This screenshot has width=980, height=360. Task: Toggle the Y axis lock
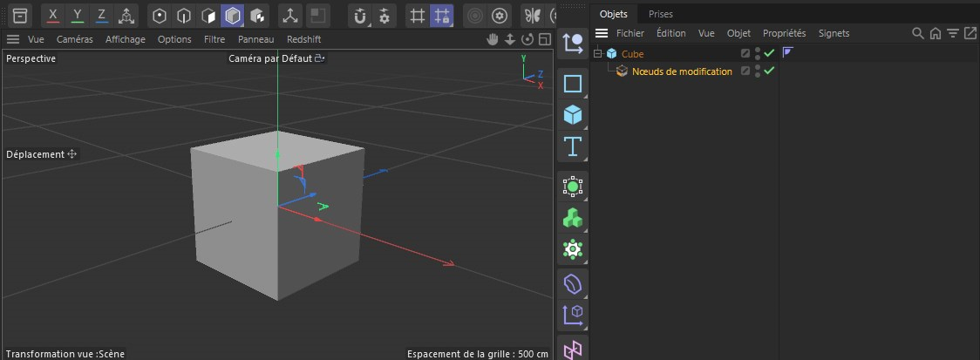tap(78, 15)
